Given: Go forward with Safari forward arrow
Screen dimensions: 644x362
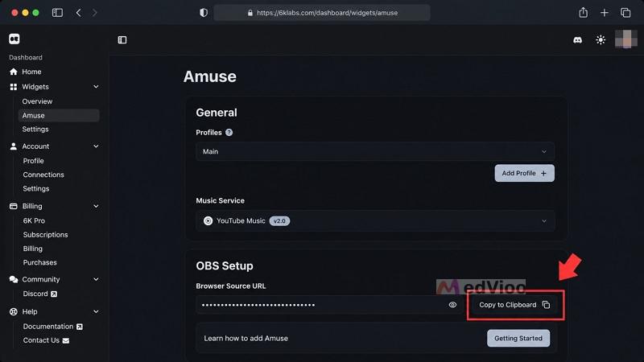Looking at the screenshot, I should (x=94, y=13).
